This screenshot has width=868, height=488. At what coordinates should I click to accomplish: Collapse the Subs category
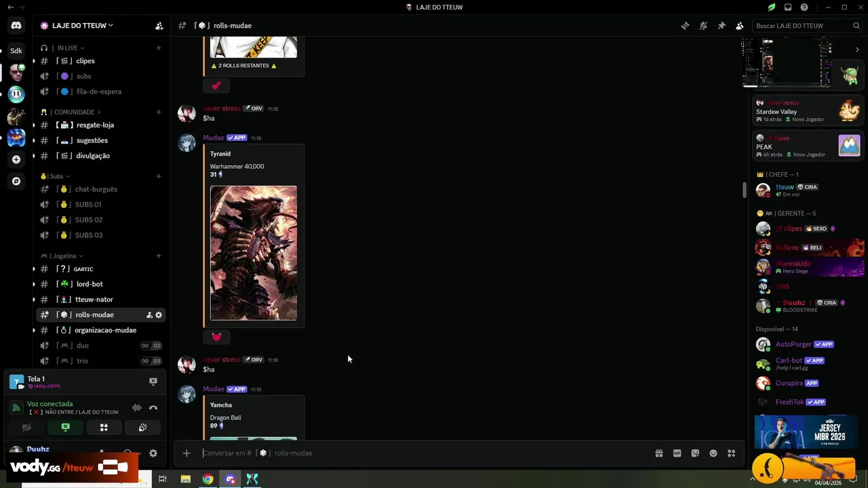click(x=55, y=176)
